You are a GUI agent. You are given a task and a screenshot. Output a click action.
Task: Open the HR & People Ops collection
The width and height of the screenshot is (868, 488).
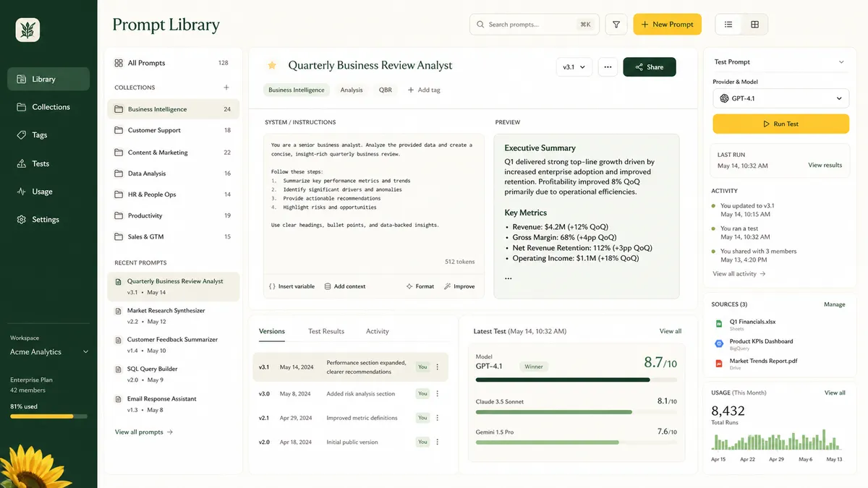click(174, 194)
